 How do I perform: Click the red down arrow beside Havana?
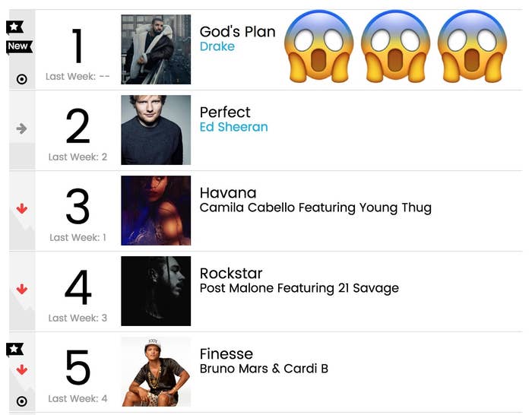coord(22,208)
